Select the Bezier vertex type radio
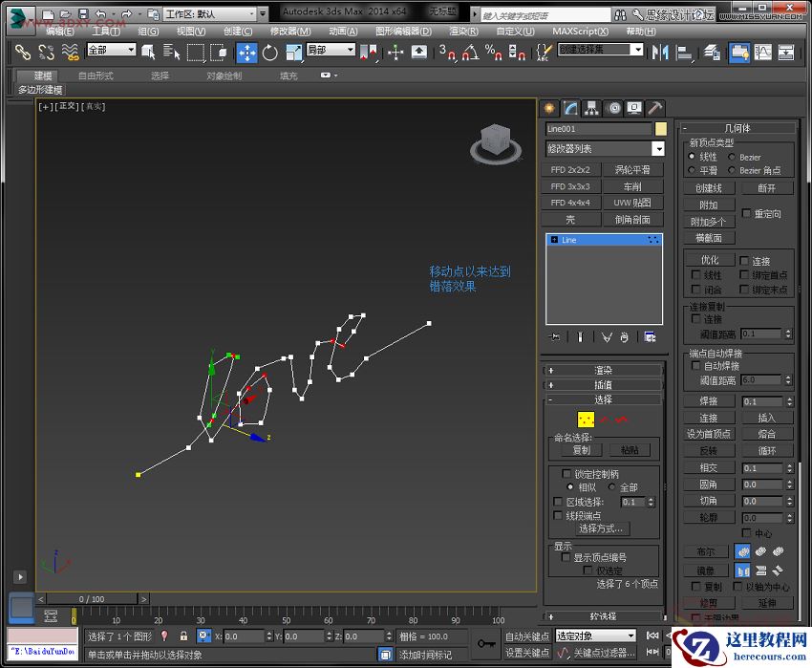 [x=732, y=157]
